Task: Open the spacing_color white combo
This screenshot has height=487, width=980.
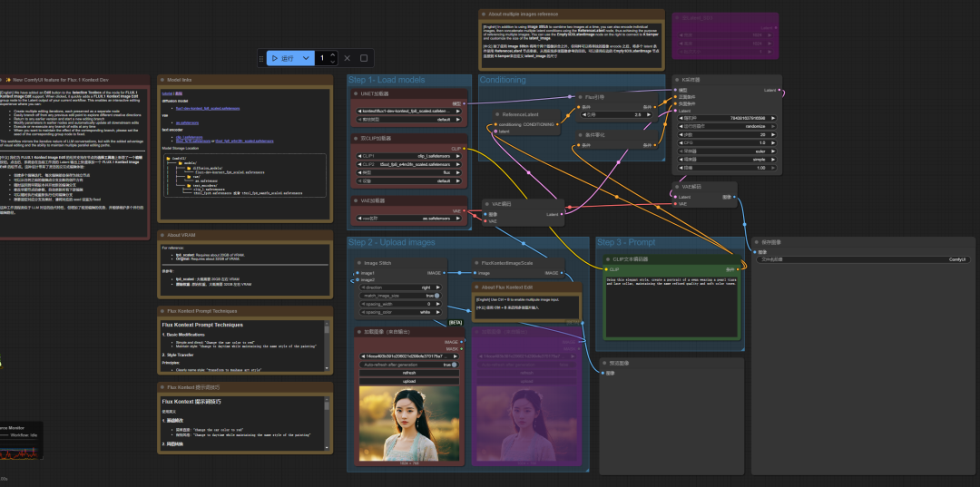Action: click(401, 312)
